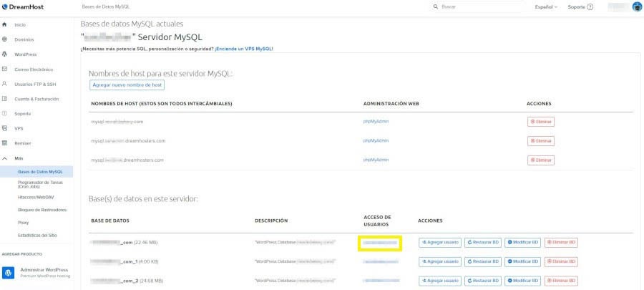Open the user account avatar menu
The image size is (644, 290).
pos(636,6)
